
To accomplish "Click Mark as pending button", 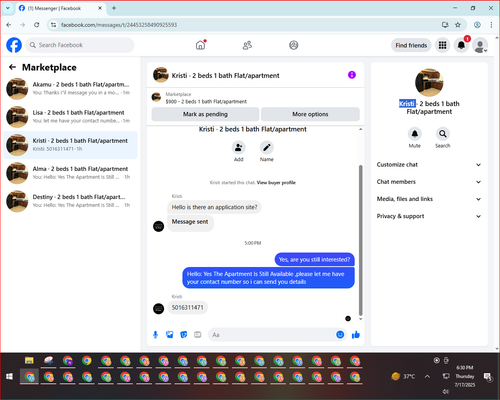I will point(205,114).
